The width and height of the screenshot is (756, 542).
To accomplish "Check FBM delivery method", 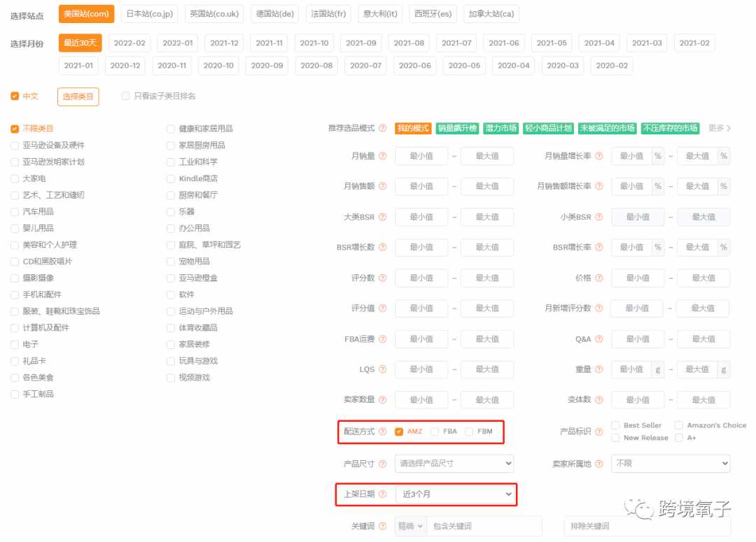I will coord(468,432).
